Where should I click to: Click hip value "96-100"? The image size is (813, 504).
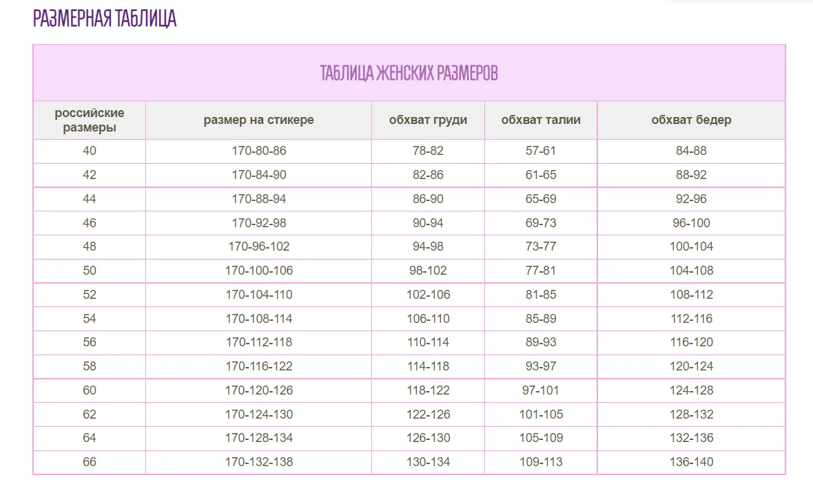691,222
